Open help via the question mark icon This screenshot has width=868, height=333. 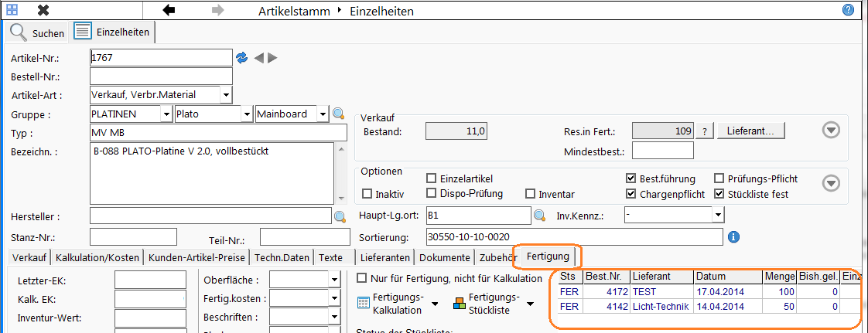tap(848, 9)
